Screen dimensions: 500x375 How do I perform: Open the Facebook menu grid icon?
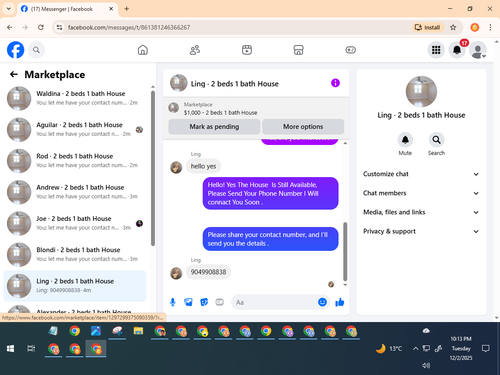[x=436, y=50]
